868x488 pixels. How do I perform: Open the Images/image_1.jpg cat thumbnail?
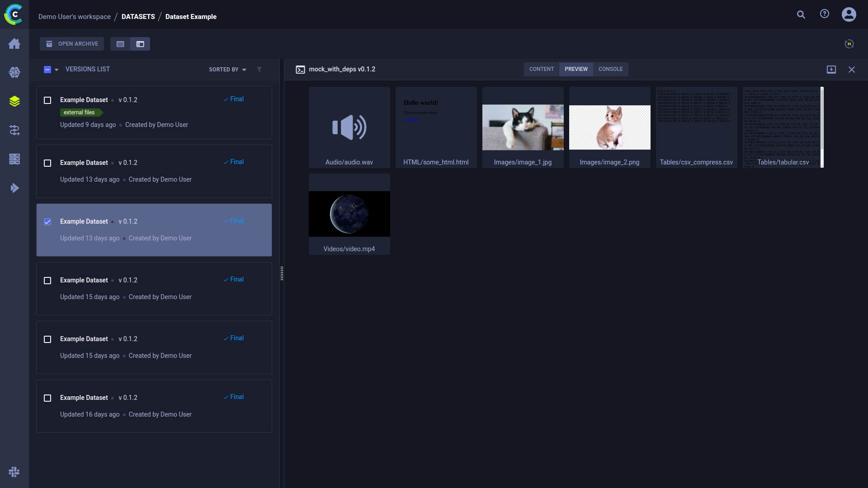click(523, 127)
